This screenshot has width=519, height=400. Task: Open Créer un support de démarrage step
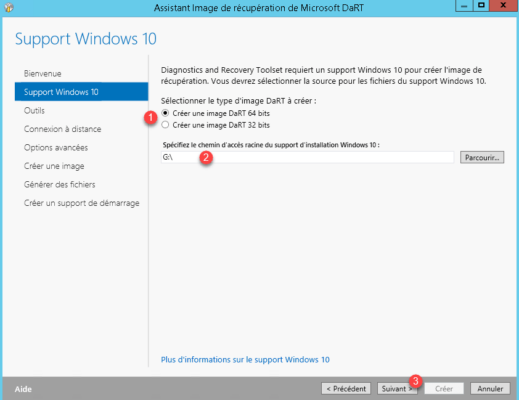tap(81, 203)
